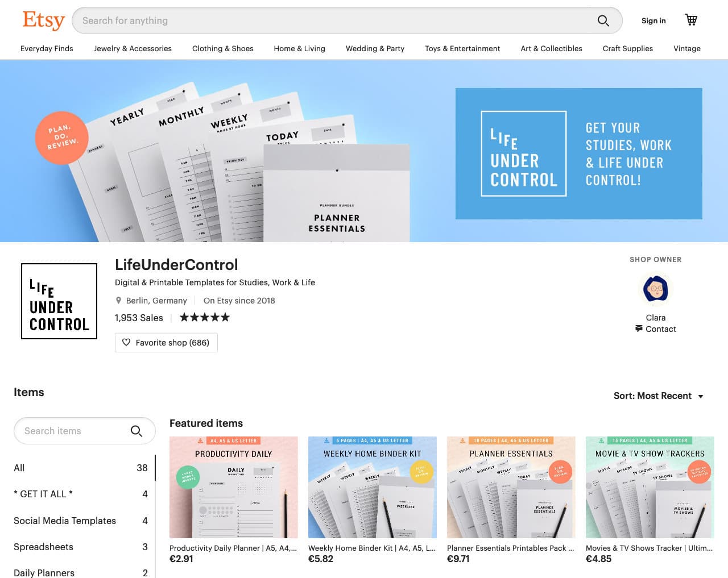The width and height of the screenshot is (728, 578).
Task: Click the download icon on Weekly Home Binder Kit
Action: [325, 440]
